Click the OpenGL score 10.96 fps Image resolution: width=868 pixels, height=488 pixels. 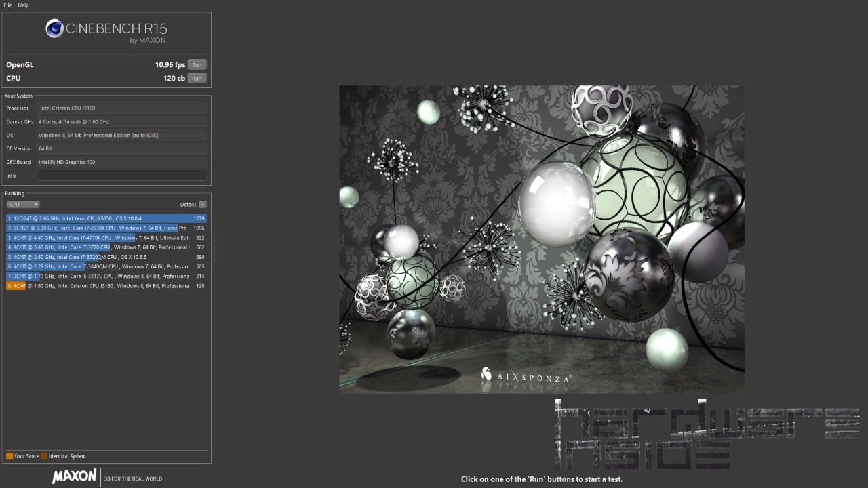coord(170,65)
